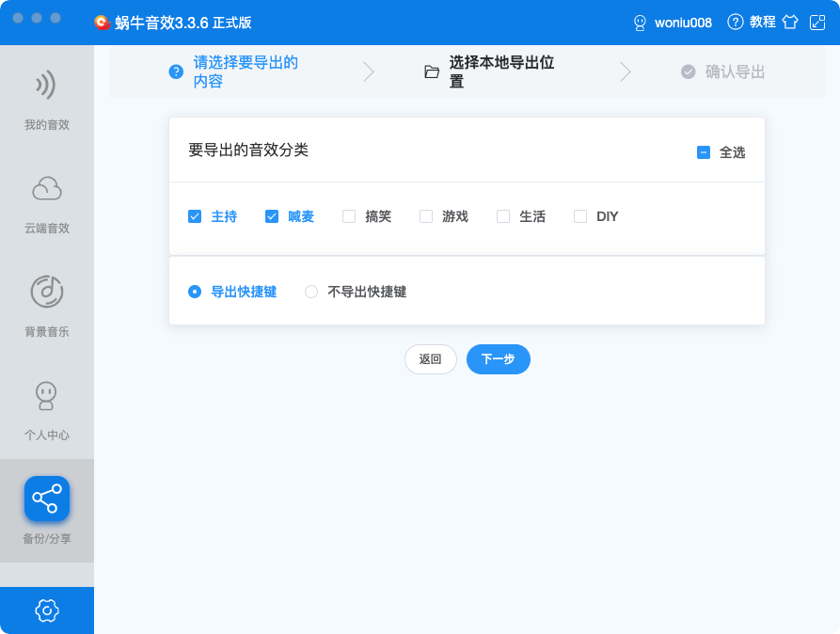
Task: Open the Cloud Sound Effects (云端音效) icon
Action: coord(47,188)
